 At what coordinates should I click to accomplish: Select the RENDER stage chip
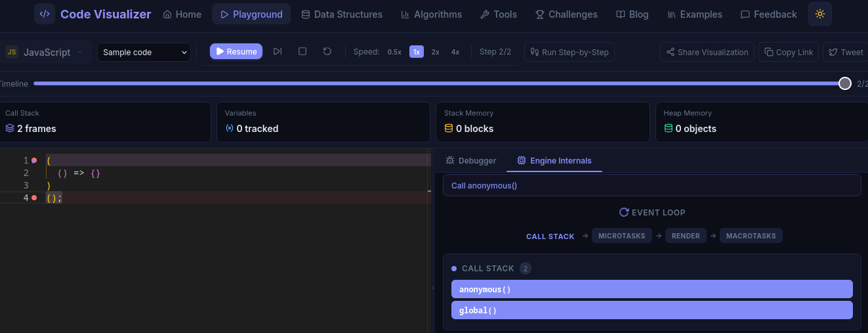(686, 236)
